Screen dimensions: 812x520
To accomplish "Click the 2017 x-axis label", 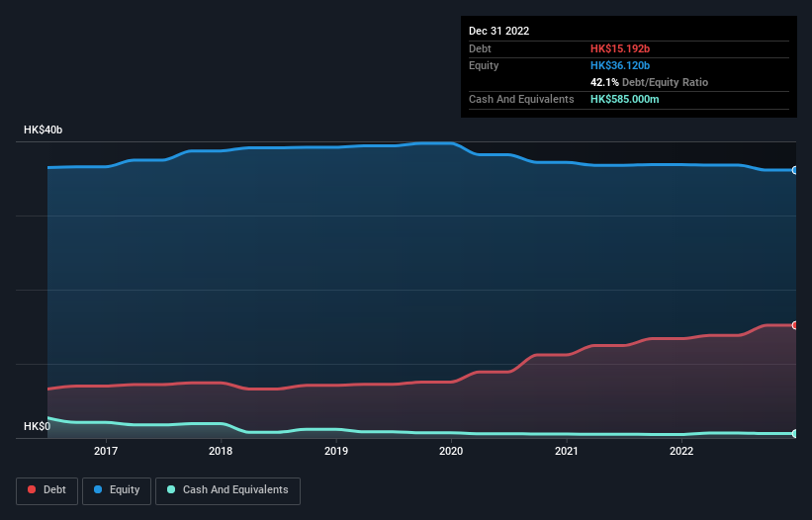I will pyautogui.click(x=106, y=451).
